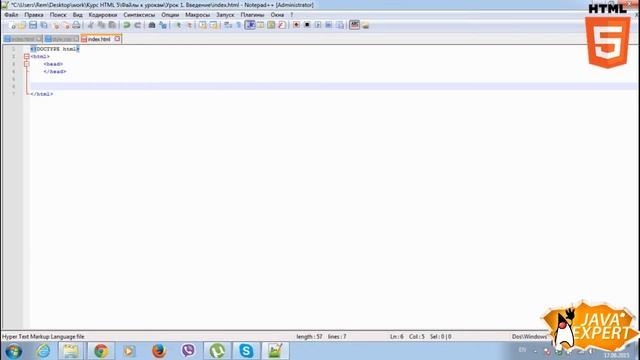This screenshot has width=640, height=360.
Task: Toggle the Document Map icon
Action: [x=271, y=25]
